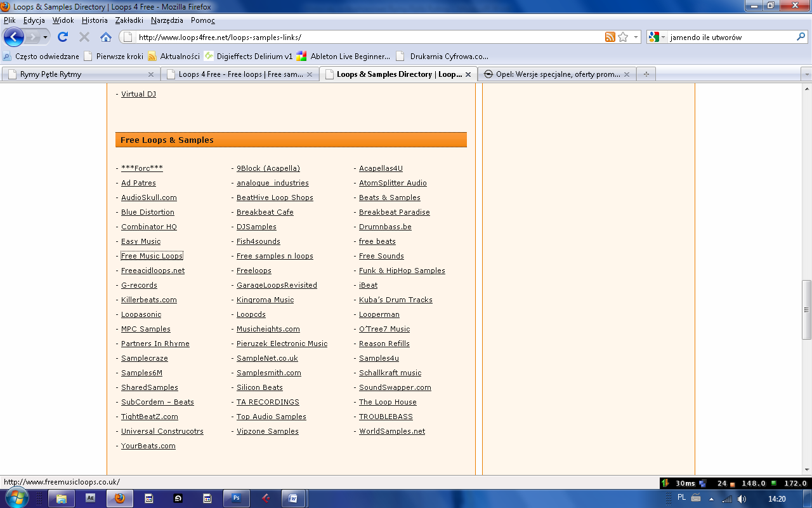Open the 9Block (Acapella) link
812x508 pixels.
268,168
